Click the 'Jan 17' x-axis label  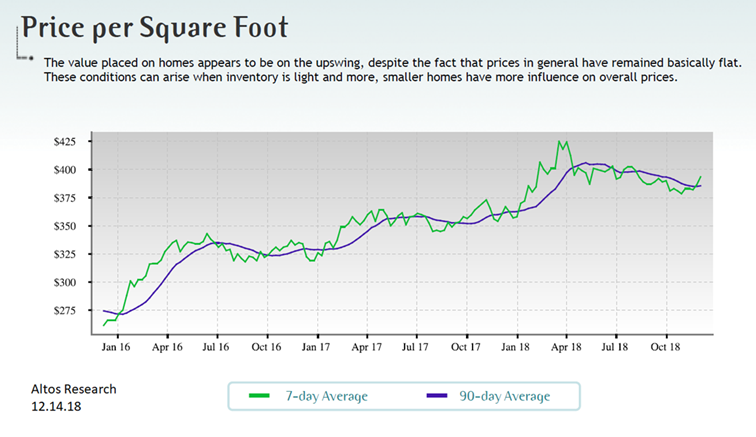pyautogui.click(x=316, y=347)
